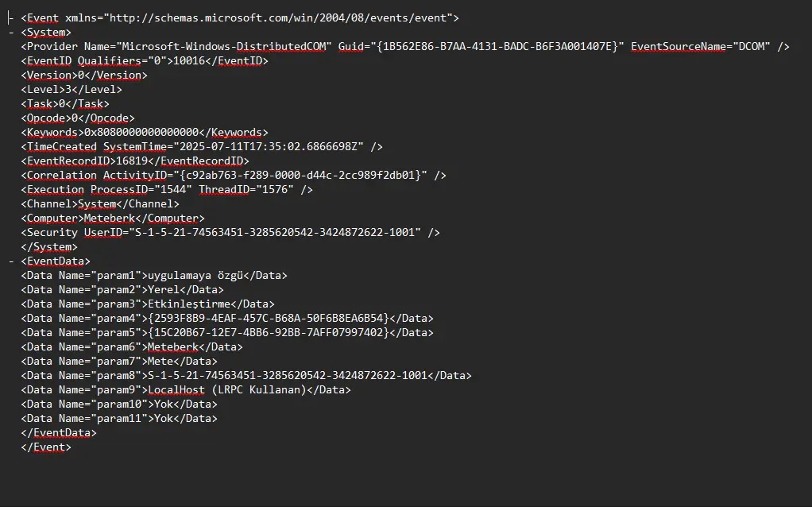
Task: Collapse the System node with minus sign
Action: [x=11, y=33]
